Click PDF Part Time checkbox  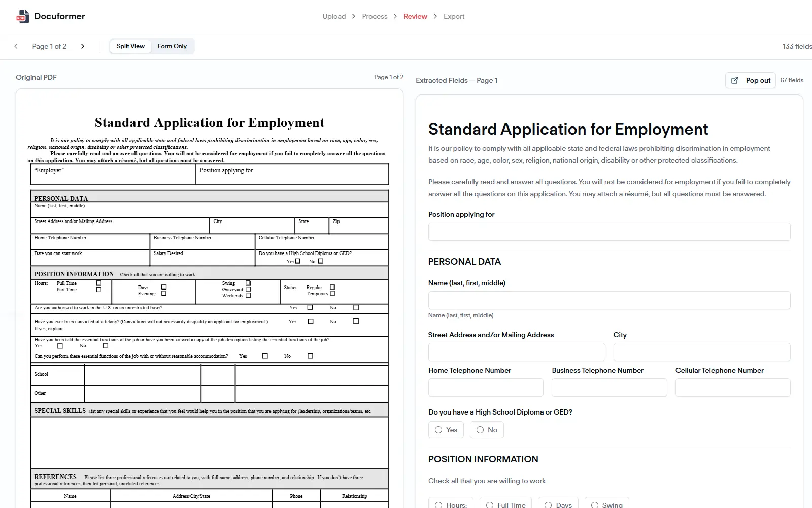tap(99, 290)
